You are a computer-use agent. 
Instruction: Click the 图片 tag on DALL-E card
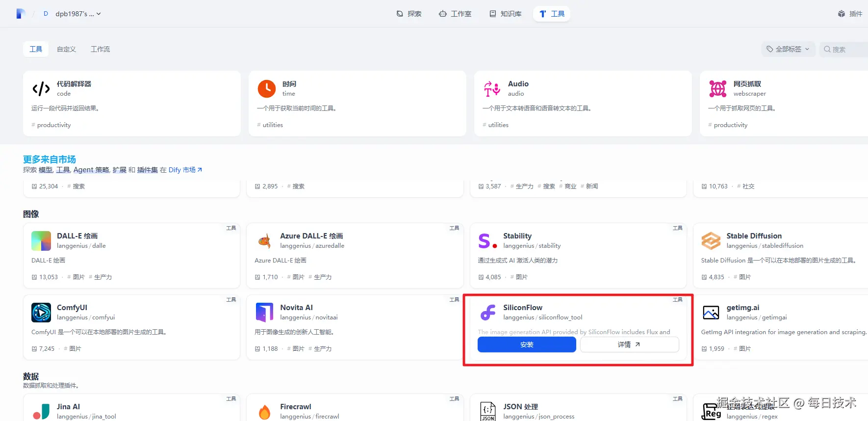(76, 277)
